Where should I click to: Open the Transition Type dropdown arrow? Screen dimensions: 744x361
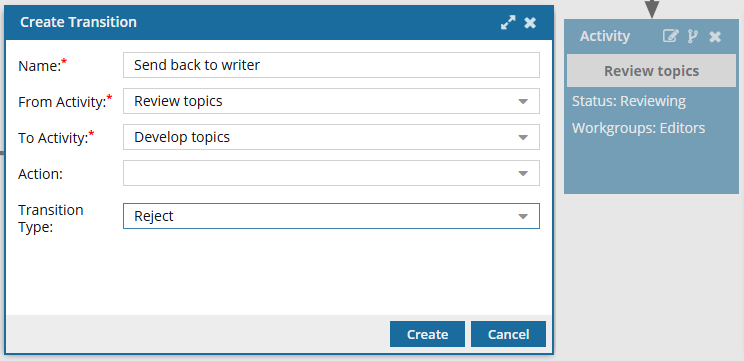tap(523, 216)
